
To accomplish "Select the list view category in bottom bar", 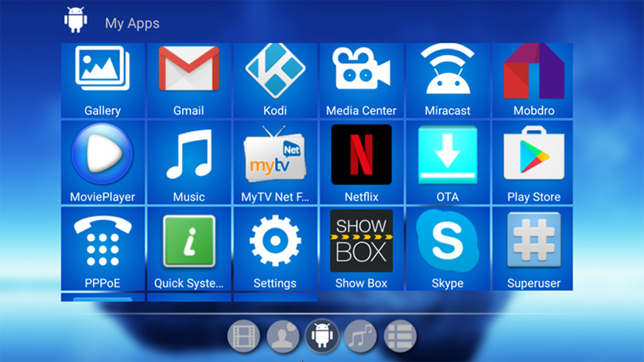I will tap(400, 337).
